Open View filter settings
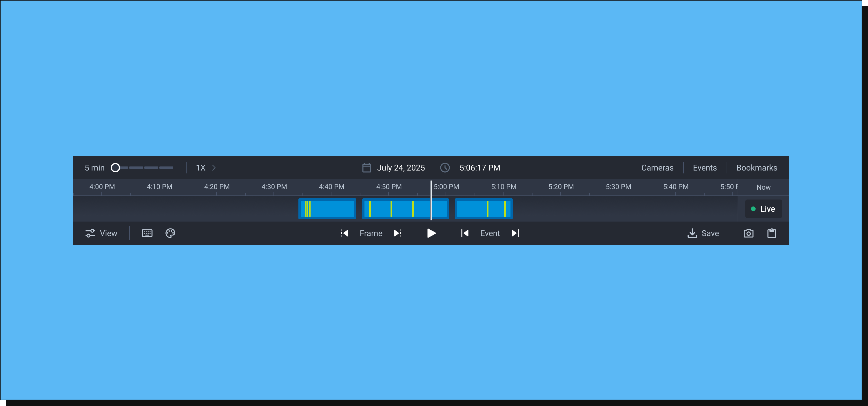Screen dimensions: 868x406 [101, 233]
